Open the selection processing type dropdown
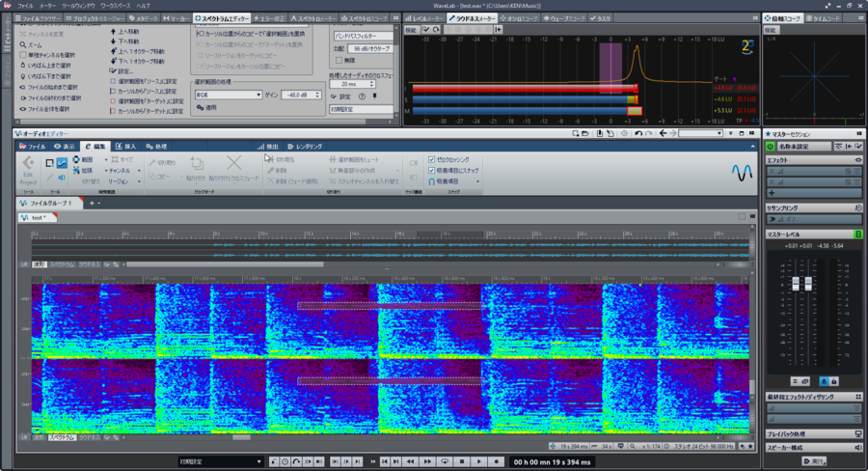The height and width of the screenshot is (471, 868). click(228, 95)
